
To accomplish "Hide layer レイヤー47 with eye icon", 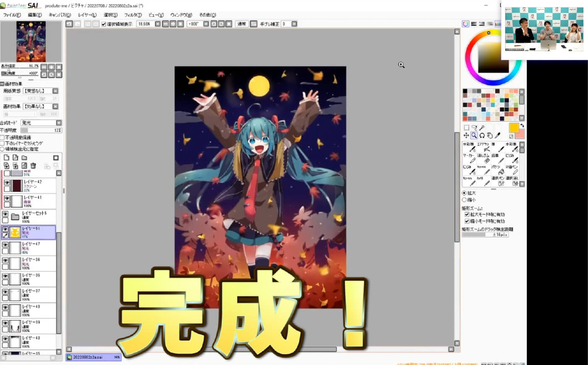I will point(5,245).
